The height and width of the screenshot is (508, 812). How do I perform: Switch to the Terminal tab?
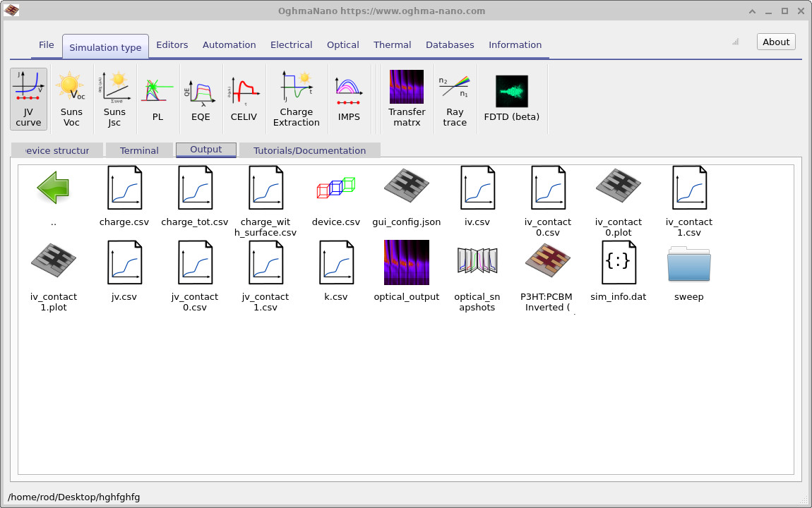(x=139, y=150)
